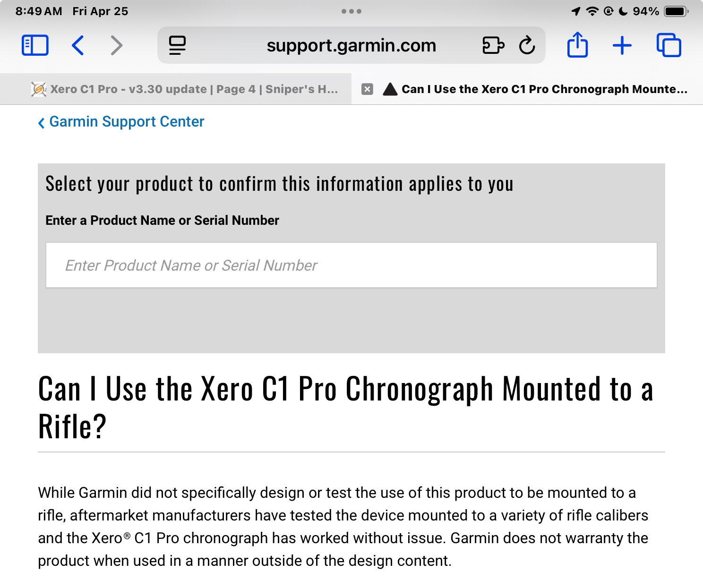Open the Share sheet
Screen dimensions: 703x588
[577, 45]
